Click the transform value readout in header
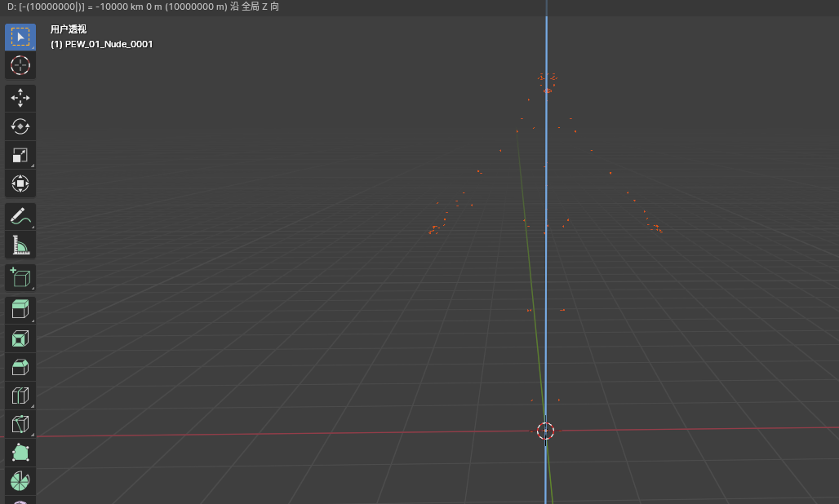 point(143,7)
